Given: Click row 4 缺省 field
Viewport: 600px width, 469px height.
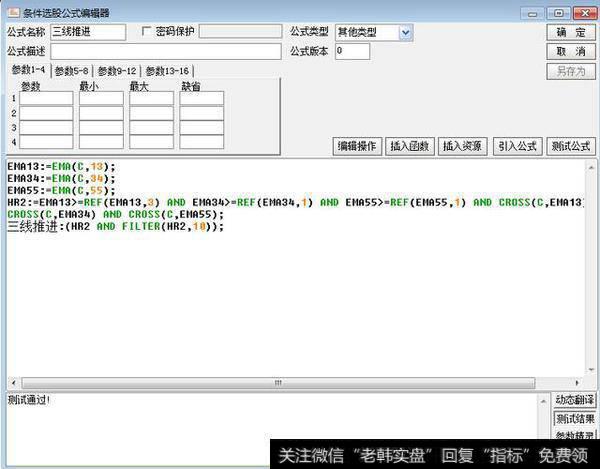Looking at the screenshot, I should coord(202,142).
